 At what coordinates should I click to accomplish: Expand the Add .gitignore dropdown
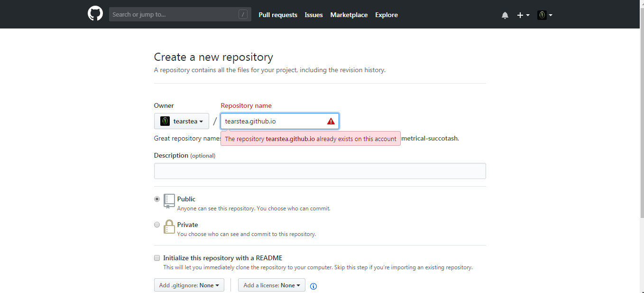click(x=189, y=285)
